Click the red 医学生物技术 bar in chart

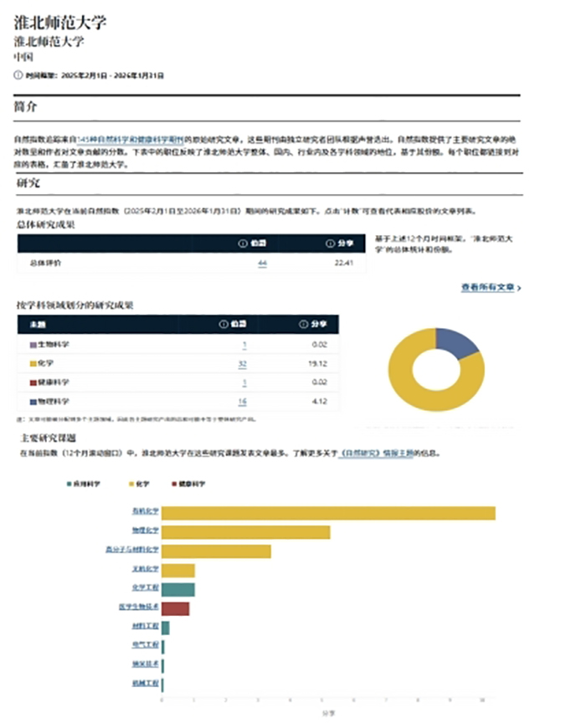176,608
